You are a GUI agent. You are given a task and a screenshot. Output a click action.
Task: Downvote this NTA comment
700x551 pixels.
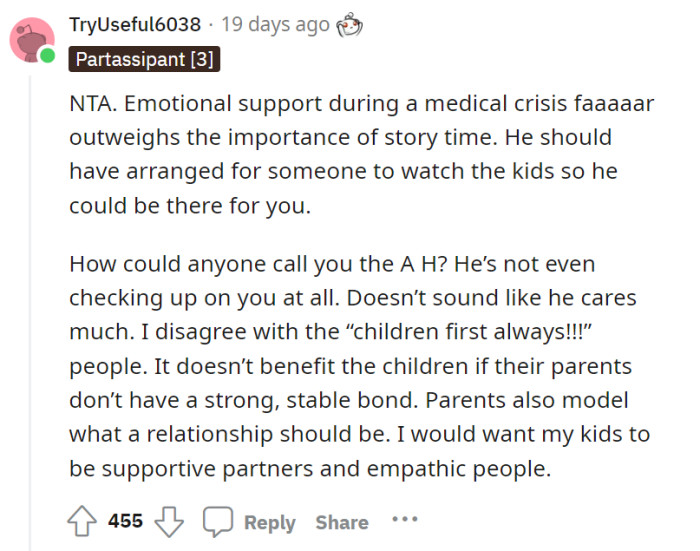click(x=169, y=522)
